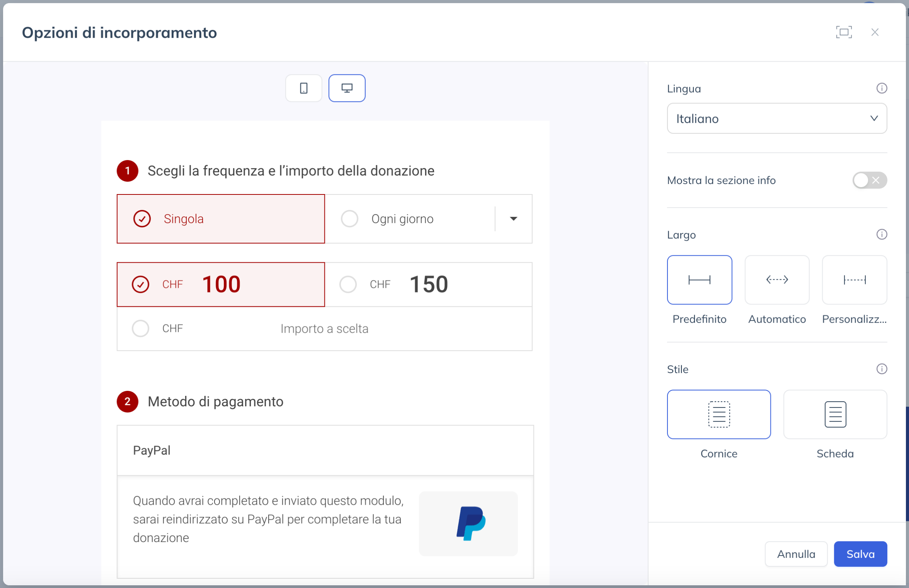Click the Largo section label
The image size is (909, 588).
[x=681, y=235]
